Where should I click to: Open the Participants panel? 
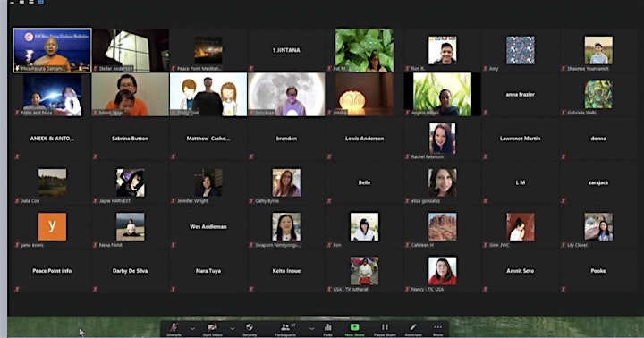click(x=285, y=329)
